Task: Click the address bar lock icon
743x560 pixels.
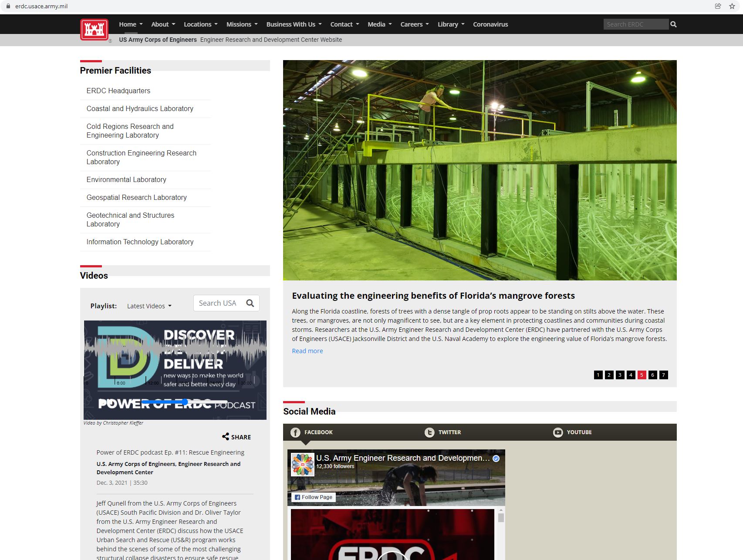Action: tap(8, 6)
